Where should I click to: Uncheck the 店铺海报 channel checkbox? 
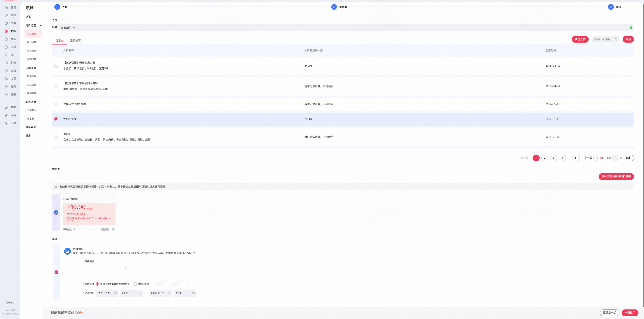pos(56,272)
